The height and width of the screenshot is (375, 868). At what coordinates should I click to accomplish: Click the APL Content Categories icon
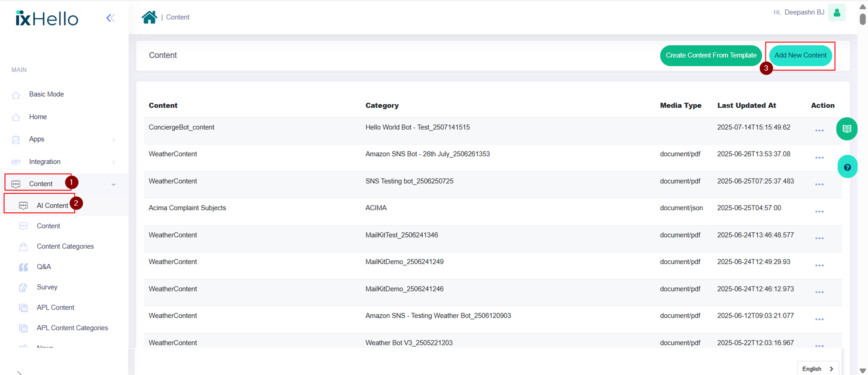23,328
